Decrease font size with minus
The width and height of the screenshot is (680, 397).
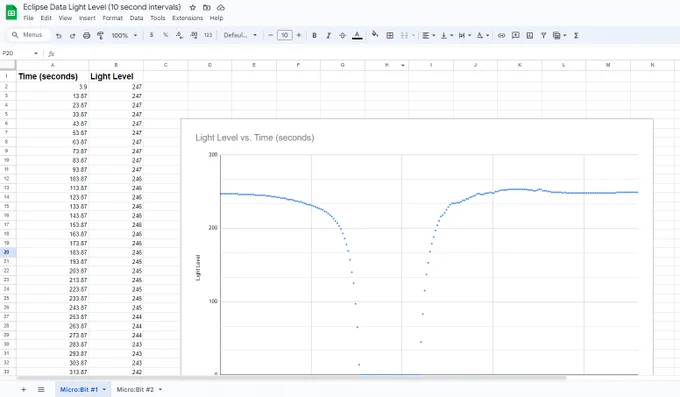[271, 35]
